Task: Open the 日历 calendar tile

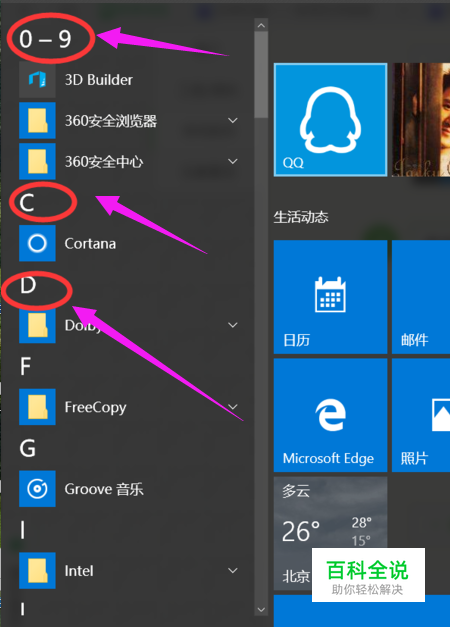Action: [330, 297]
